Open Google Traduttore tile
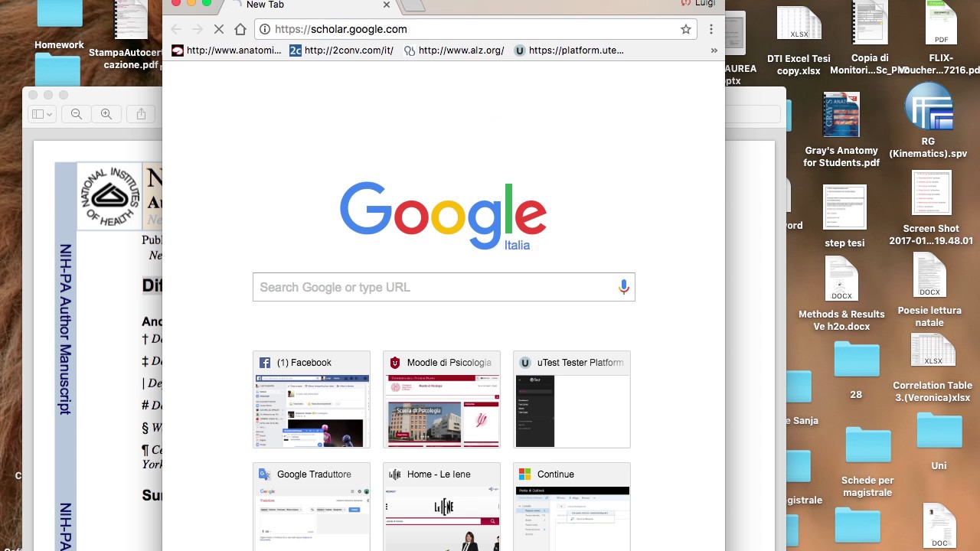The width and height of the screenshot is (980, 551). coord(312,507)
